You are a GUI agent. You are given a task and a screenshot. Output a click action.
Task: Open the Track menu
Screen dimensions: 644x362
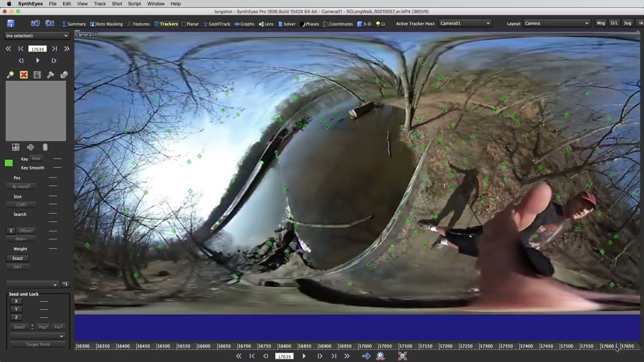pos(100,4)
